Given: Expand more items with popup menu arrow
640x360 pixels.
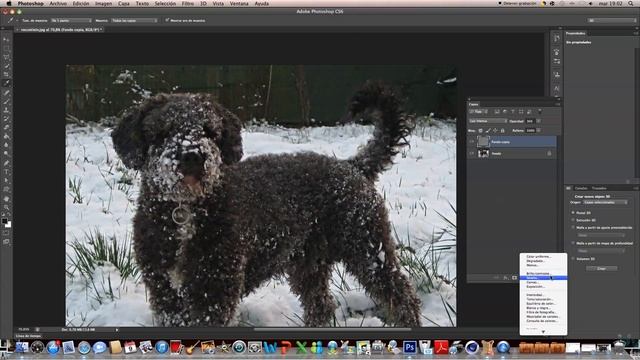Looking at the screenshot, I should tap(543, 332).
